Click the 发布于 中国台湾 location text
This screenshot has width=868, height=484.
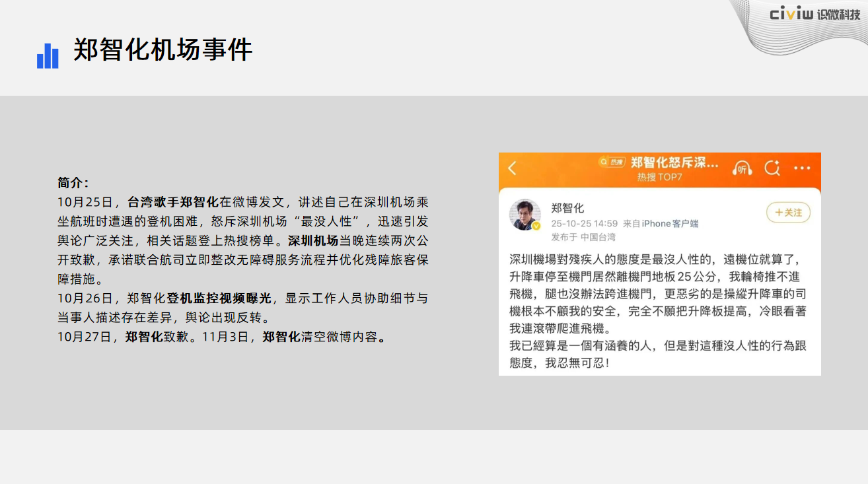pyautogui.click(x=583, y=237)
